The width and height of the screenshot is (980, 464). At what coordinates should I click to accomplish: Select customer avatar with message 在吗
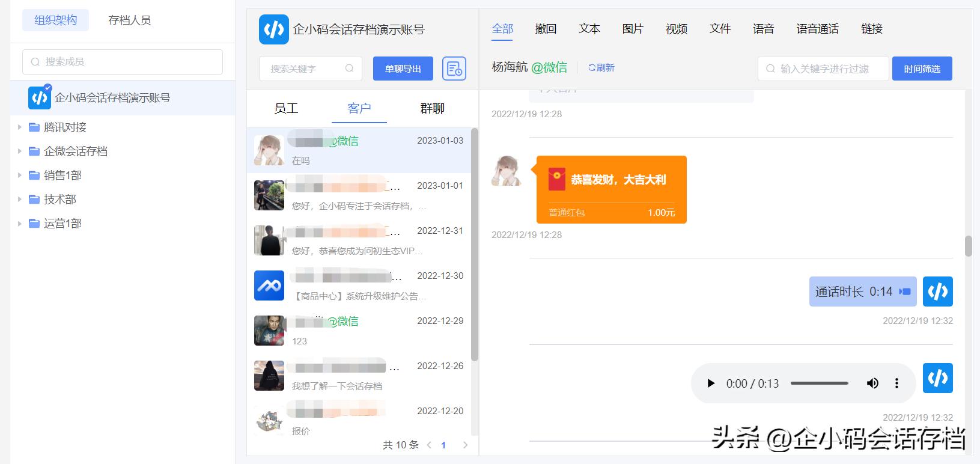tap(269, 150)
